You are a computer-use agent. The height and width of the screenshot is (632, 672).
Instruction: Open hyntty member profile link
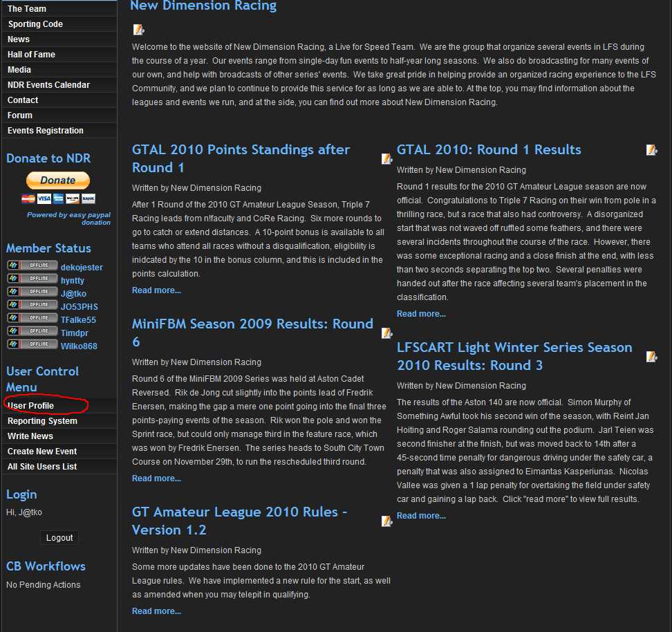pyautogui.click(x=73, y=281)
